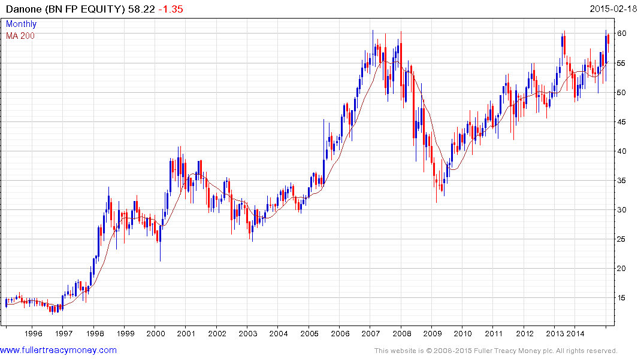
Task: Click the y-axis price label 55
Action: (622, 63)
